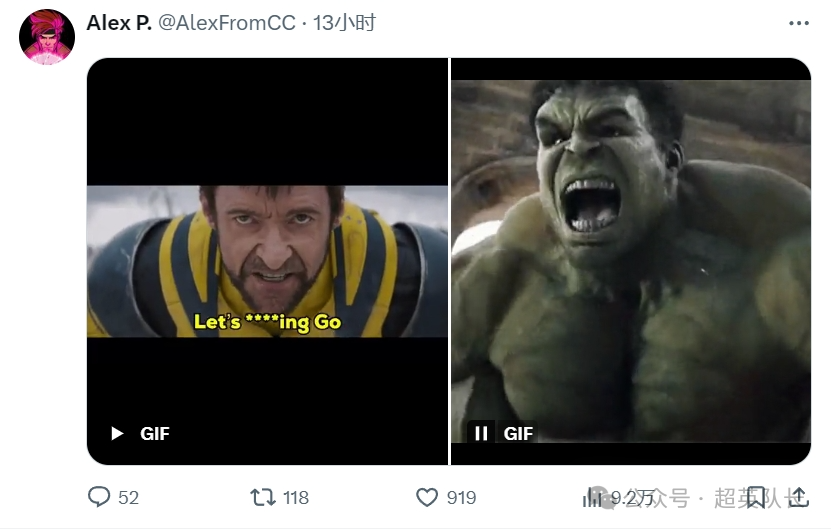Open Alex P.'s profile avatar
Viewport: 831px width, 531px height.
(x=46, y=37)
